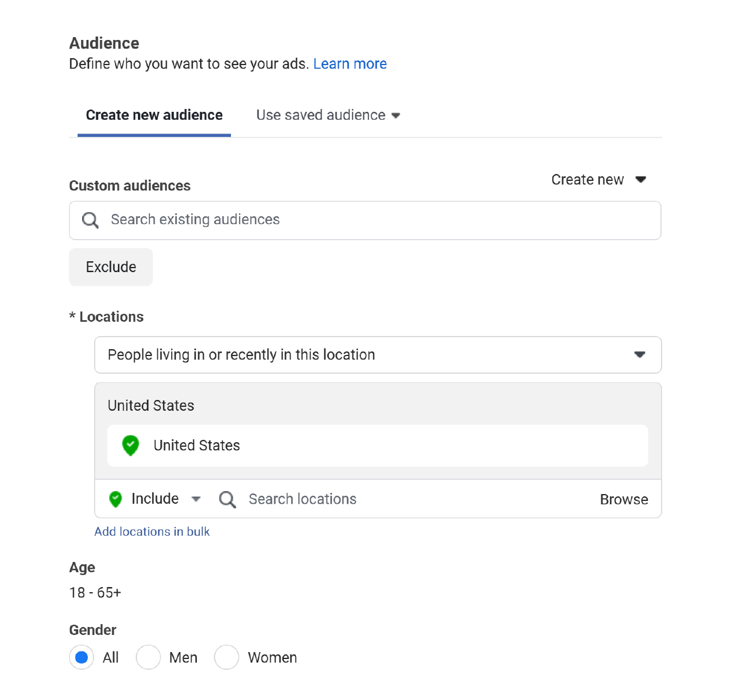The height and width of the screenshot is (700, 730).
Task: Click the green pin beside United States
Action: [131, 446]
